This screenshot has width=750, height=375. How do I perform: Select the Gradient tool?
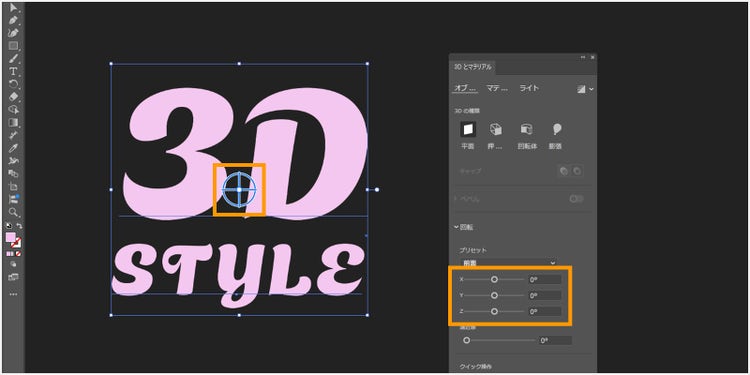coord(13,122)
